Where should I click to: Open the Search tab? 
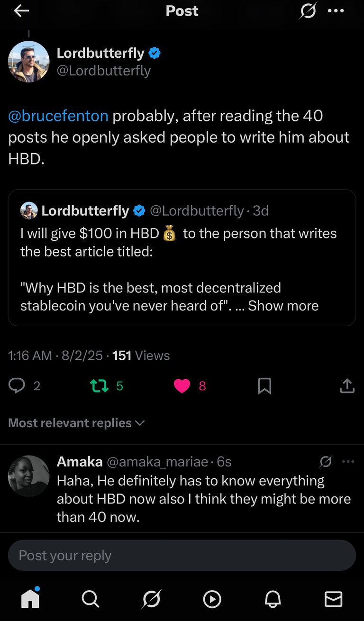pyautogui.click(x=91, y=599)
